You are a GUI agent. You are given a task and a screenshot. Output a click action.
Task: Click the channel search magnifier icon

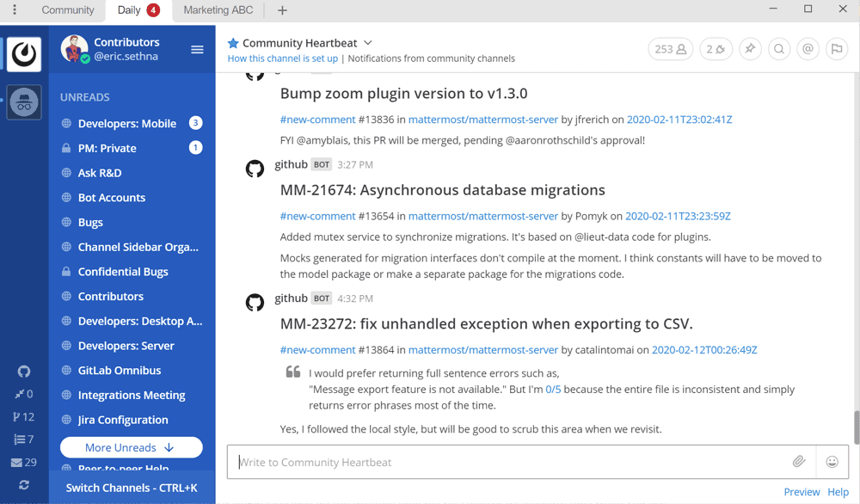(779, 49)
